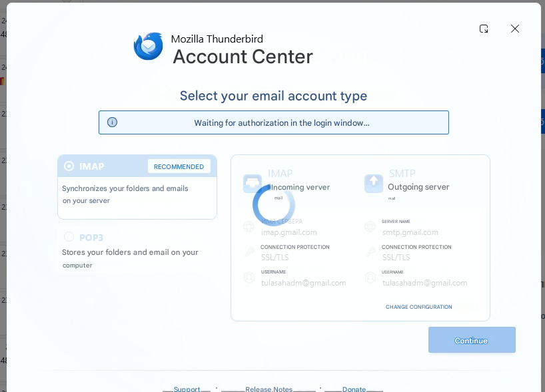Click key icon beside outgoing SSL/TLS

click(370, 252)
